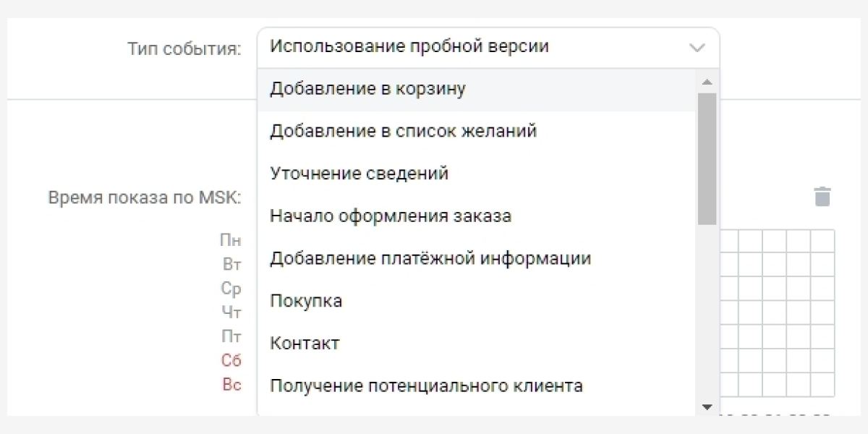Select 'Контакт' event type
This screenshot has width=868, height=434.
305,344
